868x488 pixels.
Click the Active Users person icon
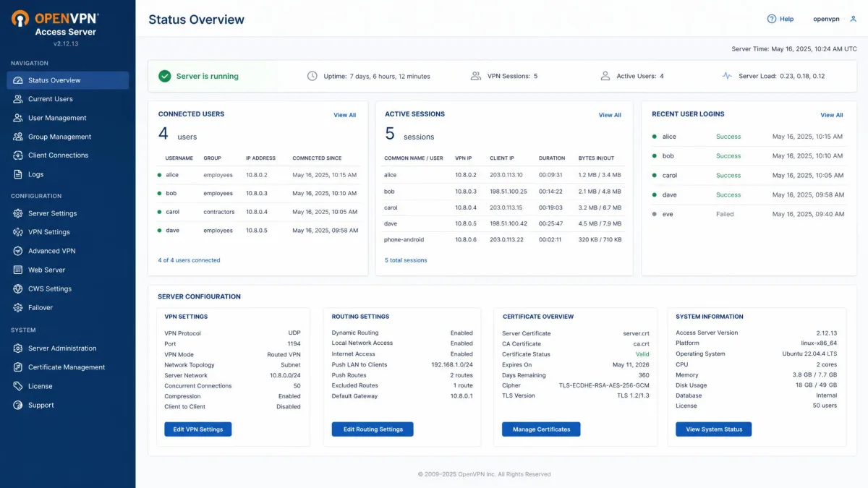[605, 76]
